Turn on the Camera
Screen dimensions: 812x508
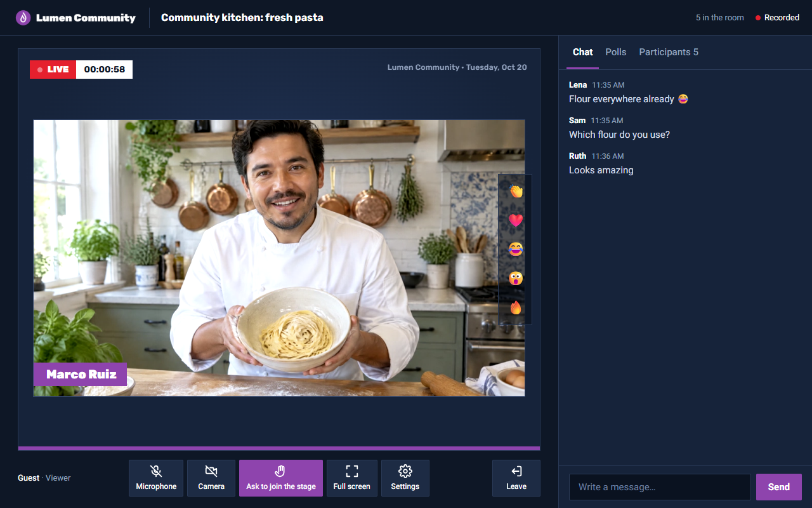[x=211, y=478]
